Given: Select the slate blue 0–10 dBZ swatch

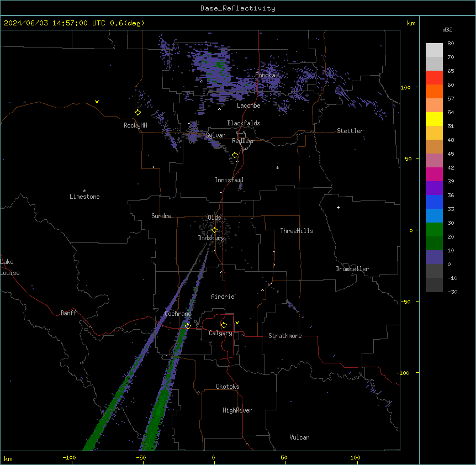Looking at the screenshot, I should click(434, 257).
